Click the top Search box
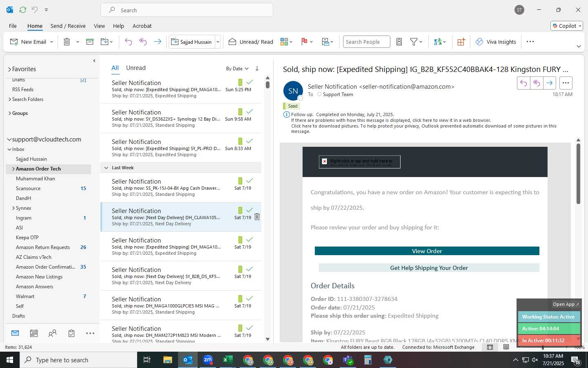 point(187,10)
